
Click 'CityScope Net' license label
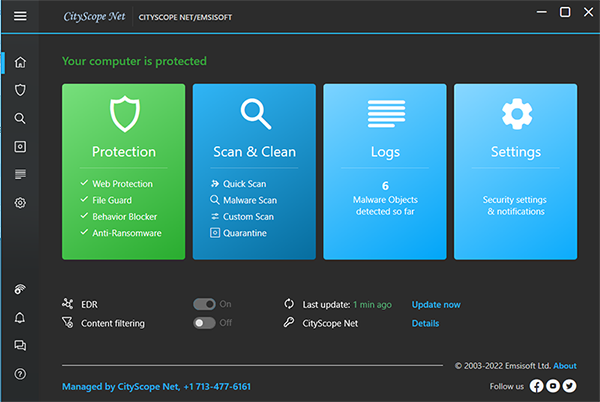pos(330,323)
